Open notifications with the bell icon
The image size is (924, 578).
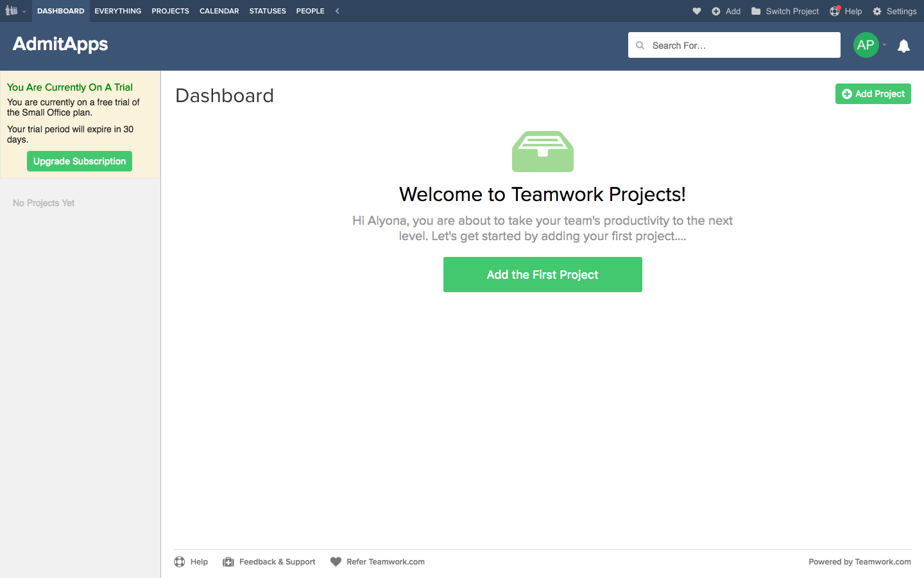(903, 45)
